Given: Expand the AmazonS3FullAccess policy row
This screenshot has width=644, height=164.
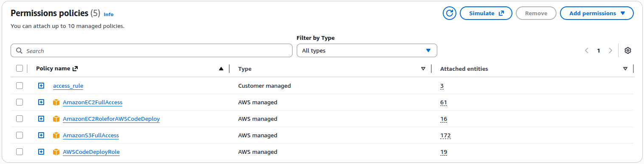Looking at the screenshot, I should [x=41, y=135].
